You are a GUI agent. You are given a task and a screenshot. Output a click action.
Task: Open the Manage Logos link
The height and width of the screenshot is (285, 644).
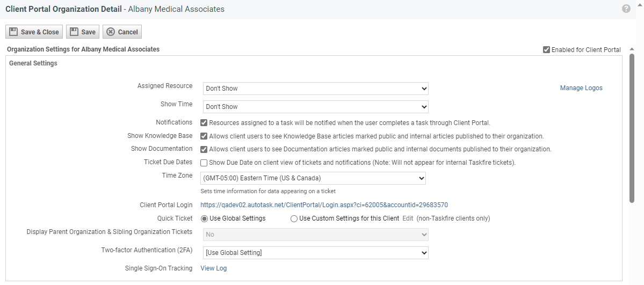[581, 88]
